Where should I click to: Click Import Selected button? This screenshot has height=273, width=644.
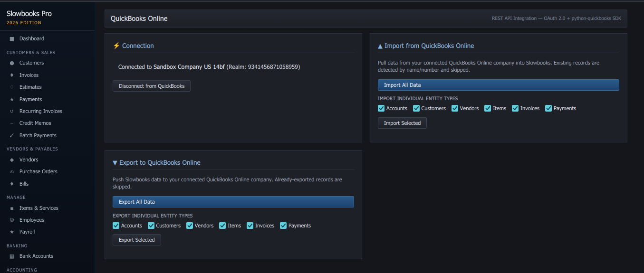(x=403, y=123)
